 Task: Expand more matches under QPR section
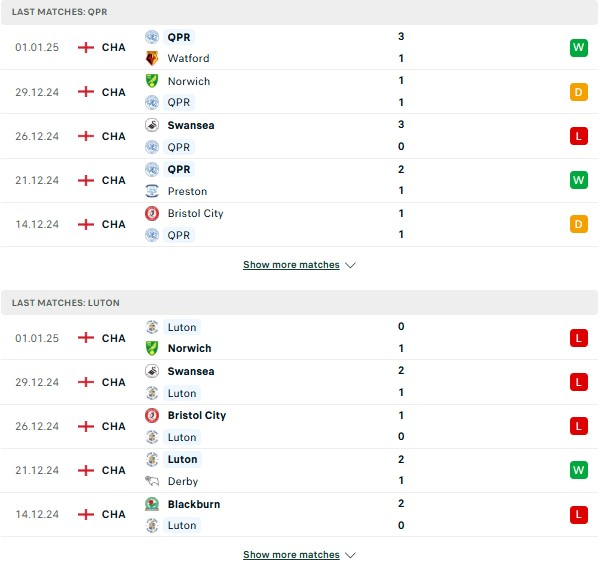click(x=291, y=265)
